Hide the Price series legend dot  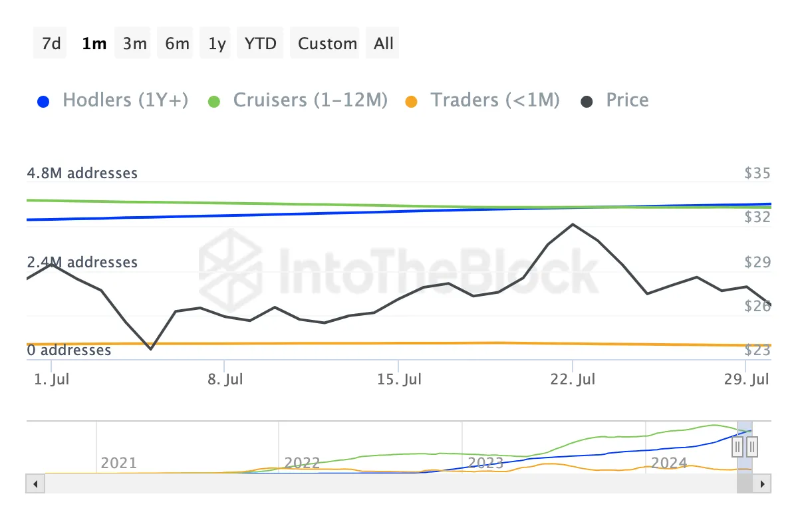point(587,102)
